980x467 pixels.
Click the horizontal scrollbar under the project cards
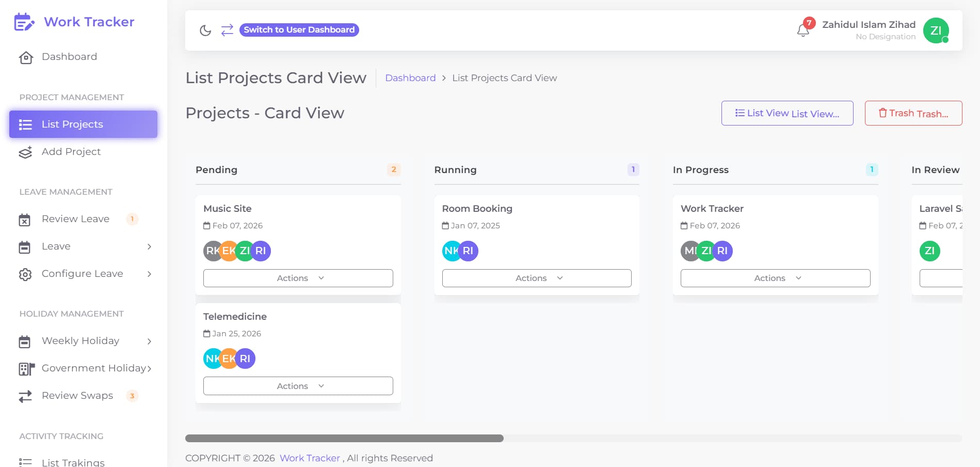[x=344, y=439]
